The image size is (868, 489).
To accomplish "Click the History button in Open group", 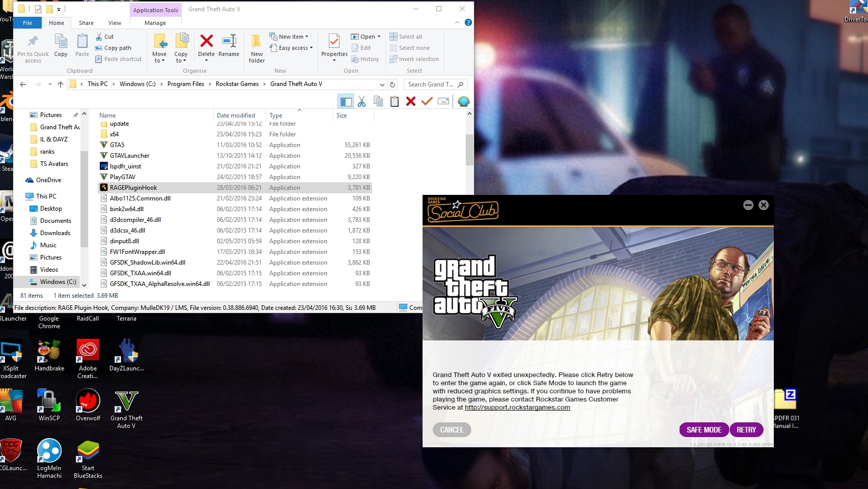I will (x=365, y=59).
